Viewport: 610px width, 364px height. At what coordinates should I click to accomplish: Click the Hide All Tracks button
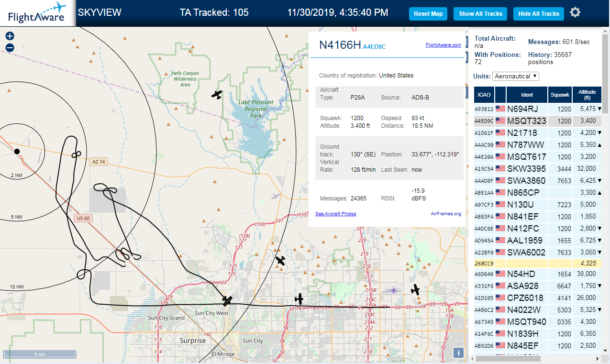coord(539,14)
